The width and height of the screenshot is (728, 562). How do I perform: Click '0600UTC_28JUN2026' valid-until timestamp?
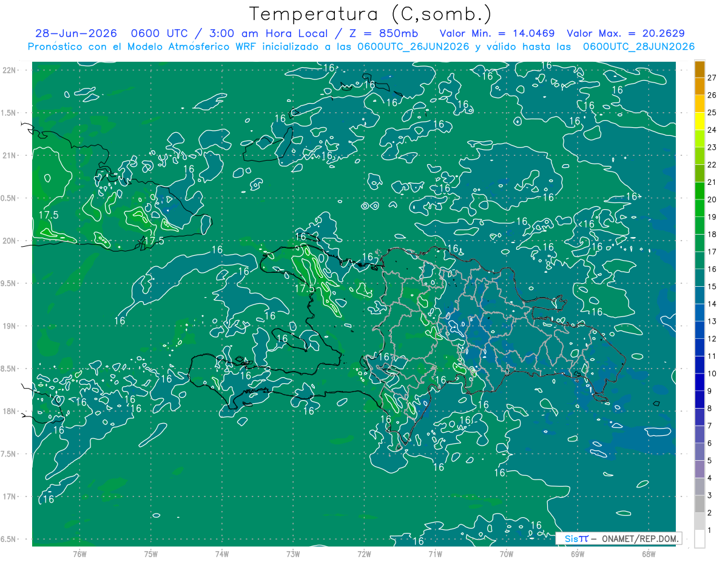(638, 47)
